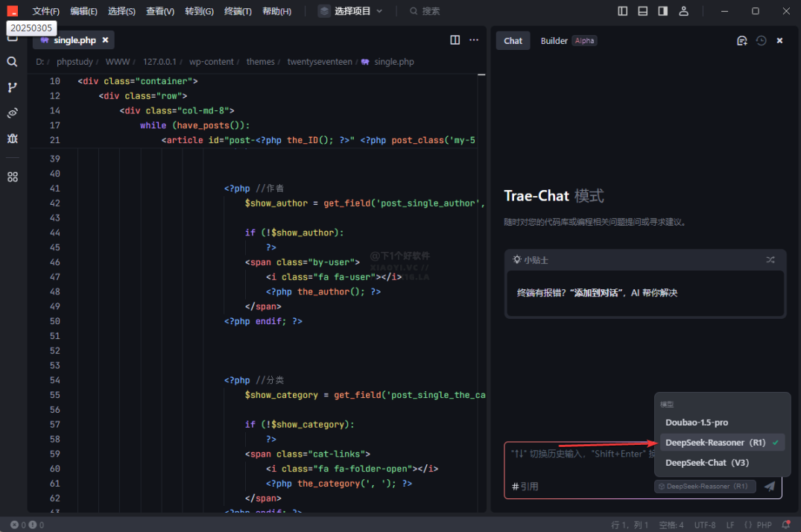
Task: Open the Extensions grid icon in the sidebar
Action: pyautogui.click(x=12, y=177)
